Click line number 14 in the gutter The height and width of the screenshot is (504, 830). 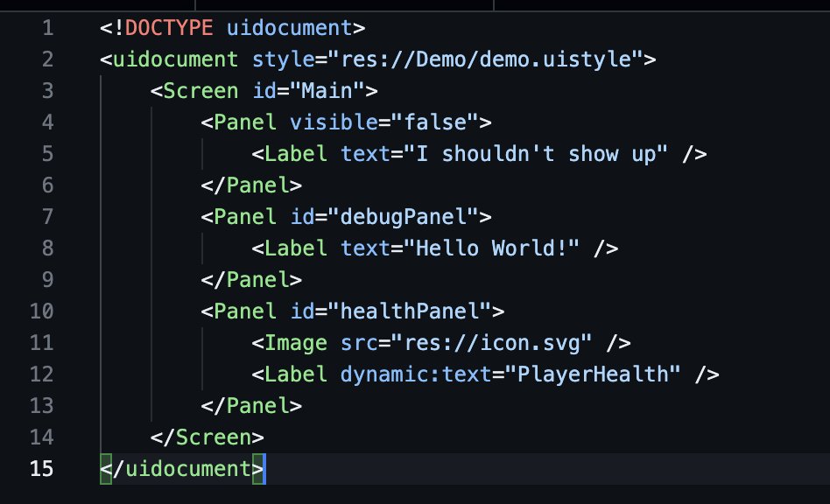point(42,437)
